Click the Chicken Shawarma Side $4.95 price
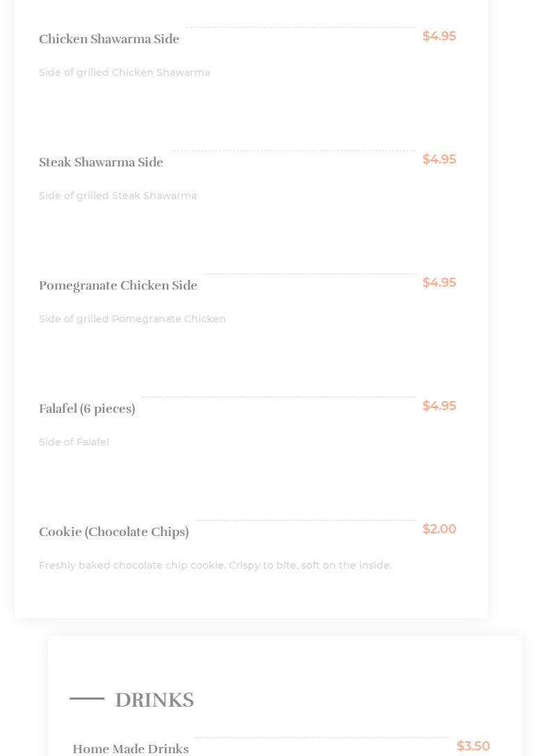Screen dimensions: 536x756 (x=439, y=36)
